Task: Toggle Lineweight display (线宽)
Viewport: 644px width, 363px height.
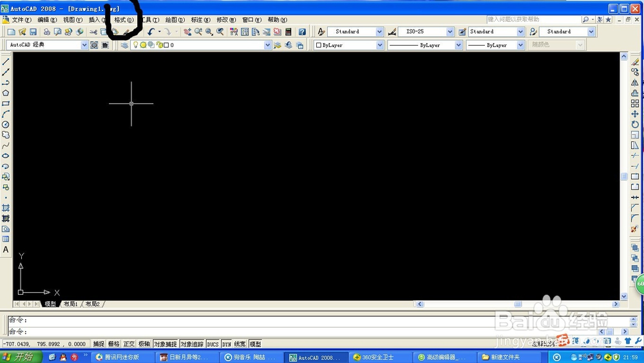Action: point(240,344)
